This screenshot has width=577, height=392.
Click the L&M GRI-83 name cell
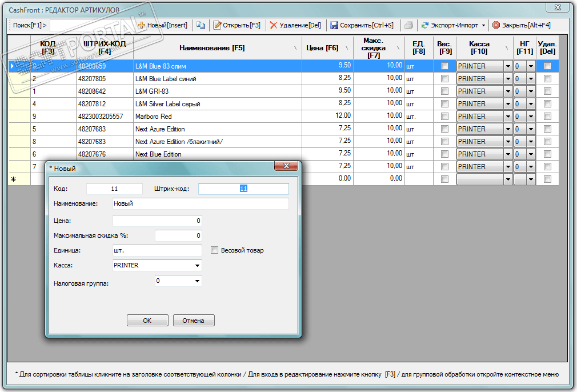click(x=218, y=91)
